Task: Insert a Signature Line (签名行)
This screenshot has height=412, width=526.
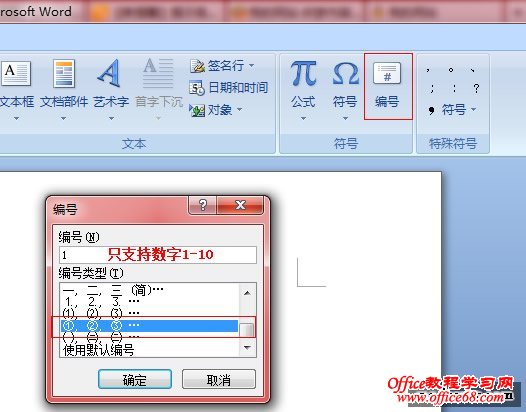Action: tap(221, 66)
